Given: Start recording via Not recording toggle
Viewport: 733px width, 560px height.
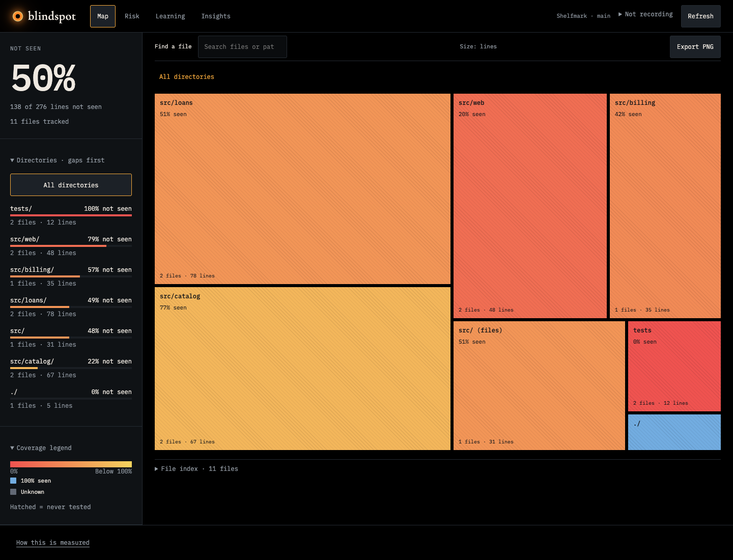Looking at the screenshot, I should point(645,14).
